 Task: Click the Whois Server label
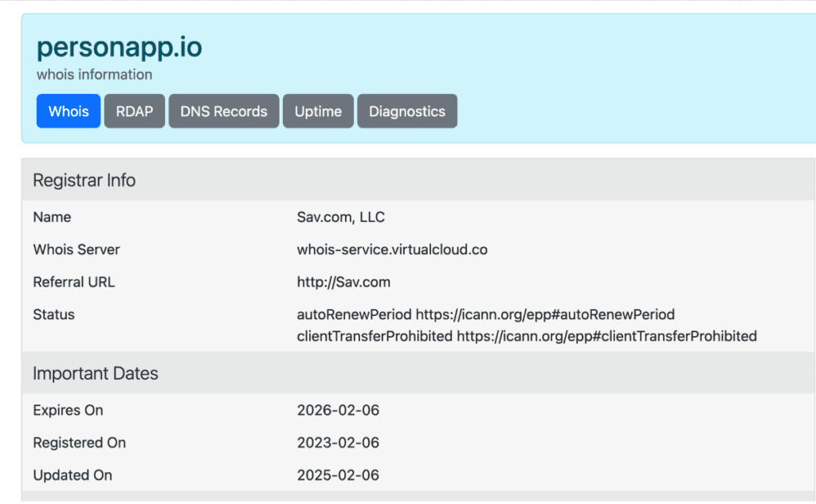coord(76,250)
